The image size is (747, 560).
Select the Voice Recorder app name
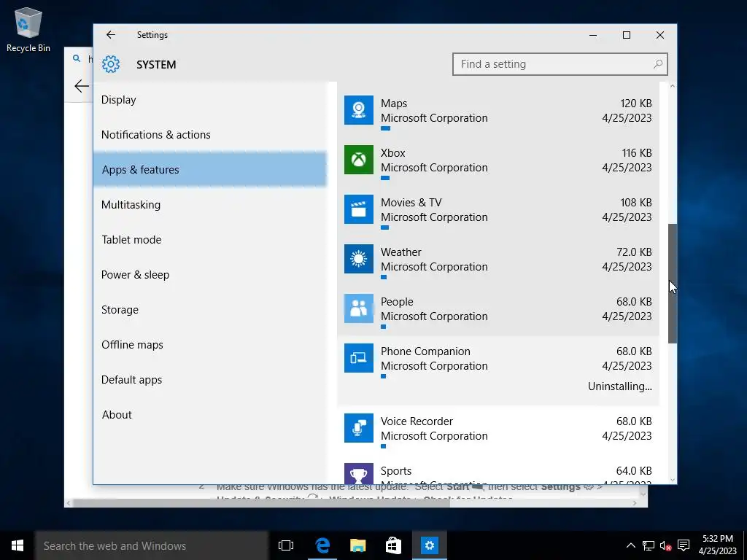coord(417,421)
